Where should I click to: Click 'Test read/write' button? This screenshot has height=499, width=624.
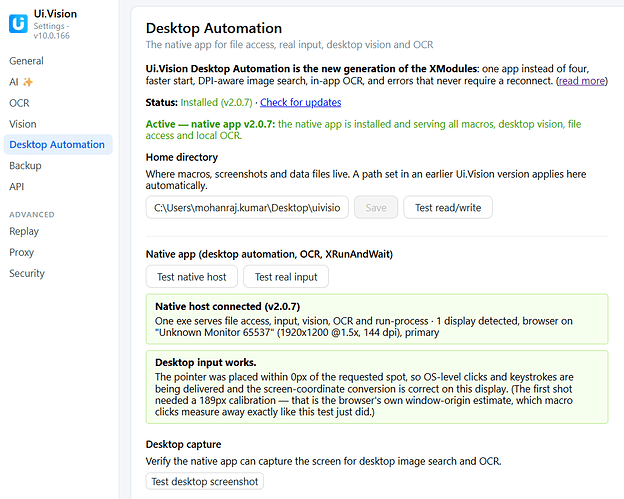pyautogui.click(x=448, y=207)
